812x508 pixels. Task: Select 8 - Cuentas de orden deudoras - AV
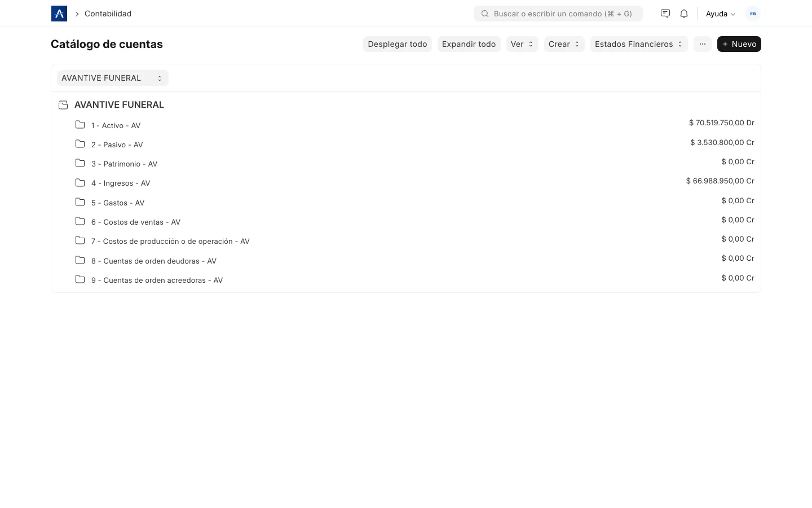[154, 261]
